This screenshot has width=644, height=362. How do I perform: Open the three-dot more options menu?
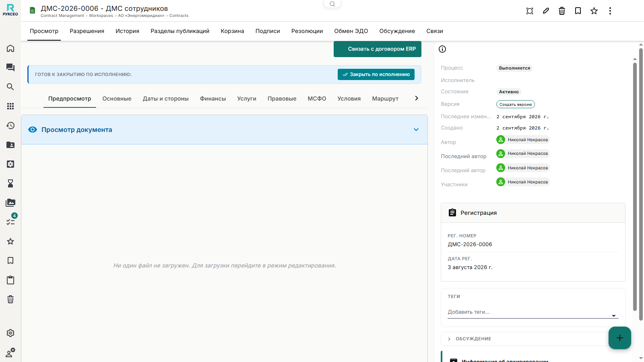pyautogui.click(x=610, y=11)
